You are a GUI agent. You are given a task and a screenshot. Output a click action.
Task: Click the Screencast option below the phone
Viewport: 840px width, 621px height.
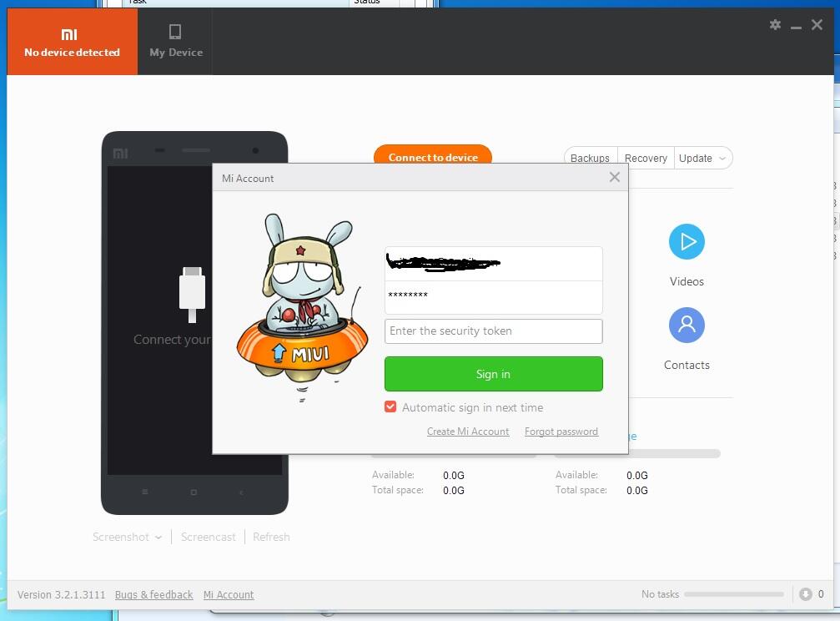[x=208, y=537]
